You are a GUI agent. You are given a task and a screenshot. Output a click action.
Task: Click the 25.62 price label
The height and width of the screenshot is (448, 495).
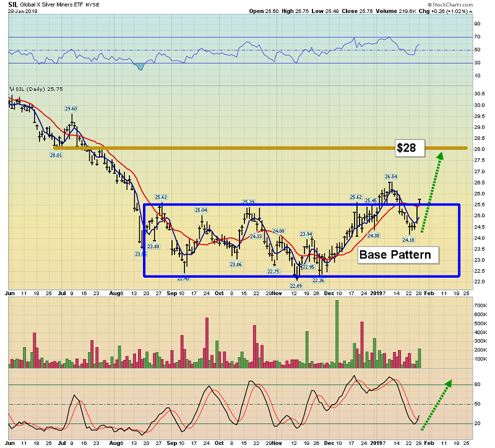[356, 197]
